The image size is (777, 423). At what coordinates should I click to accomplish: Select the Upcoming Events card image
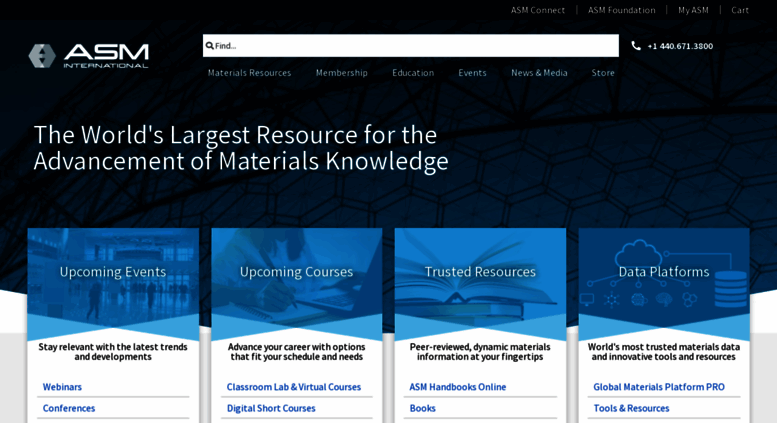pos(113,277)
